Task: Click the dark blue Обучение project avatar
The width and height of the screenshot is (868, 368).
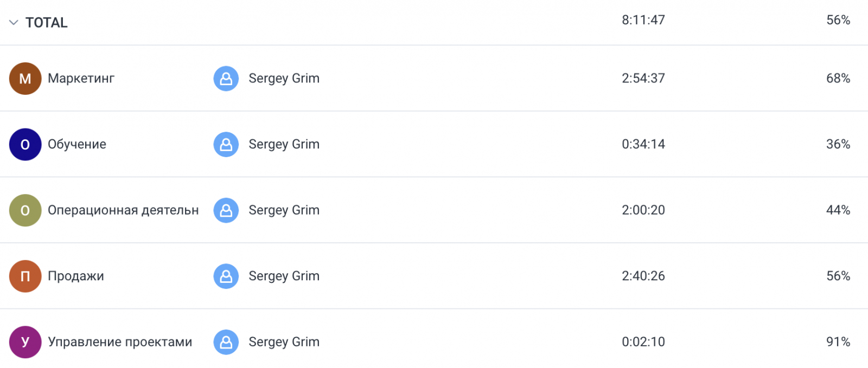Action: (25, 145)
